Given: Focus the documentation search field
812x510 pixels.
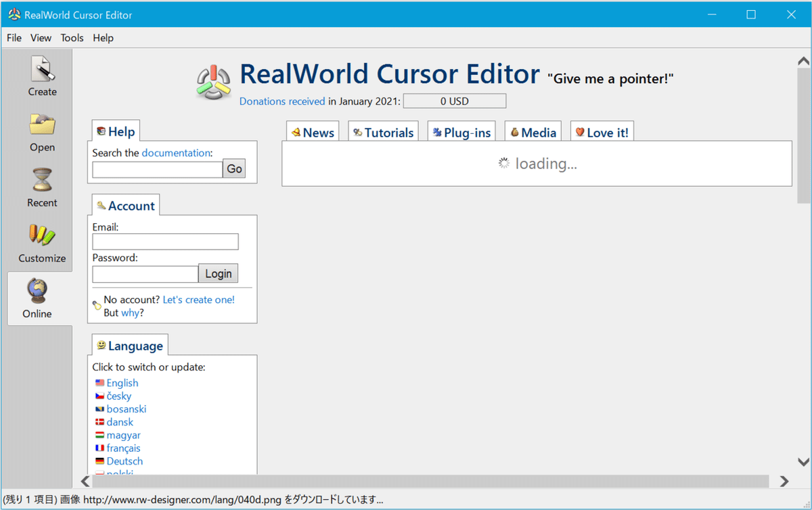Looking at the screenshot, I should point(158,169).
